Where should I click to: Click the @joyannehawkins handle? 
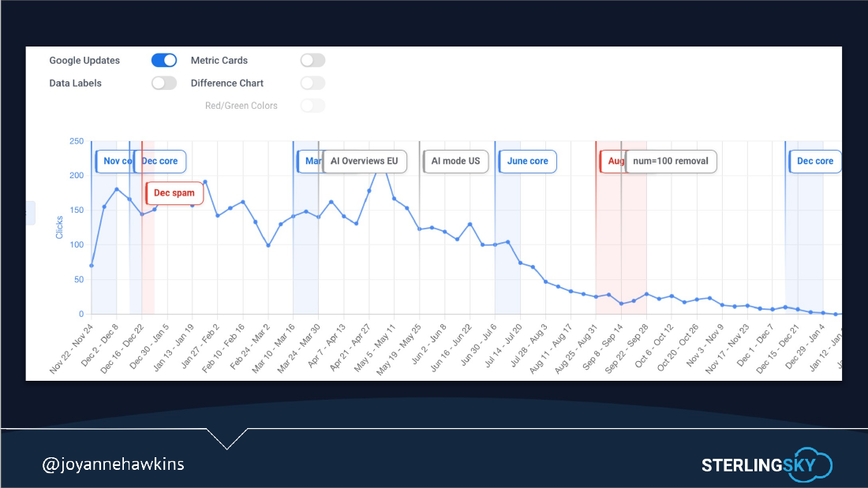(113, 464)
